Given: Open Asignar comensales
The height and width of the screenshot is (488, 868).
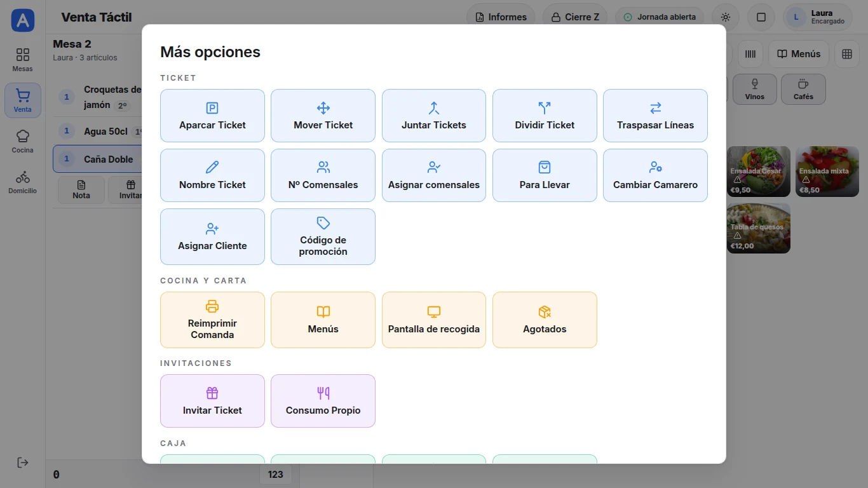Looking at the screenshot, I should click(434, 175).
